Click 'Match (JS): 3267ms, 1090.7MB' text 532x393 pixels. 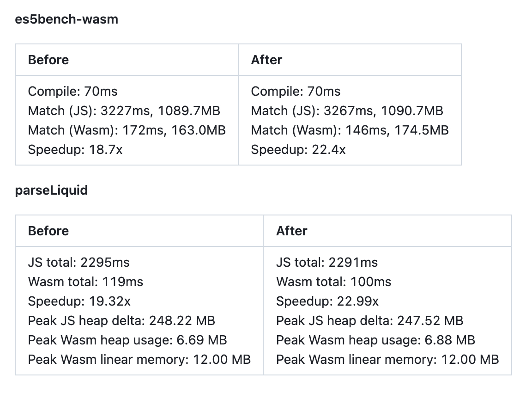coord(347,111)
